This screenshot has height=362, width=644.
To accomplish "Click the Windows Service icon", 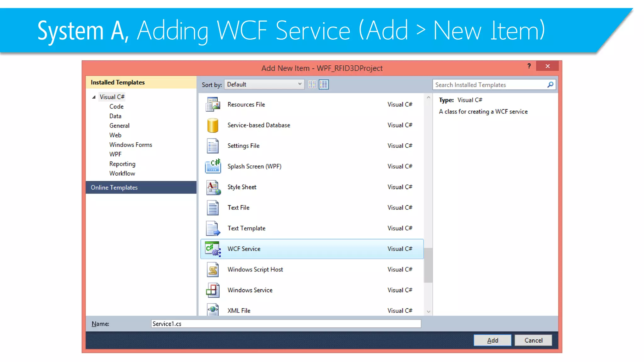I will click(x=213, y=290).
